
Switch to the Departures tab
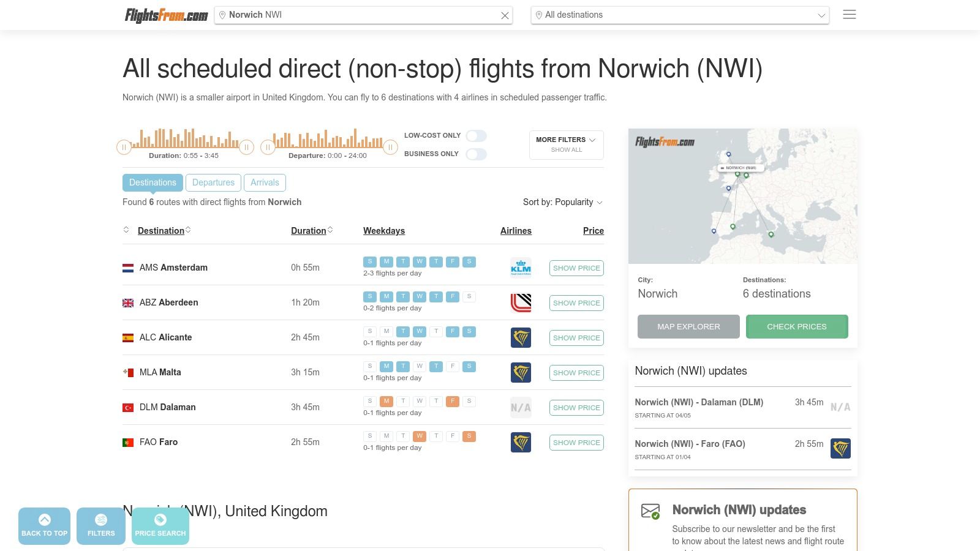coord(213,182)
